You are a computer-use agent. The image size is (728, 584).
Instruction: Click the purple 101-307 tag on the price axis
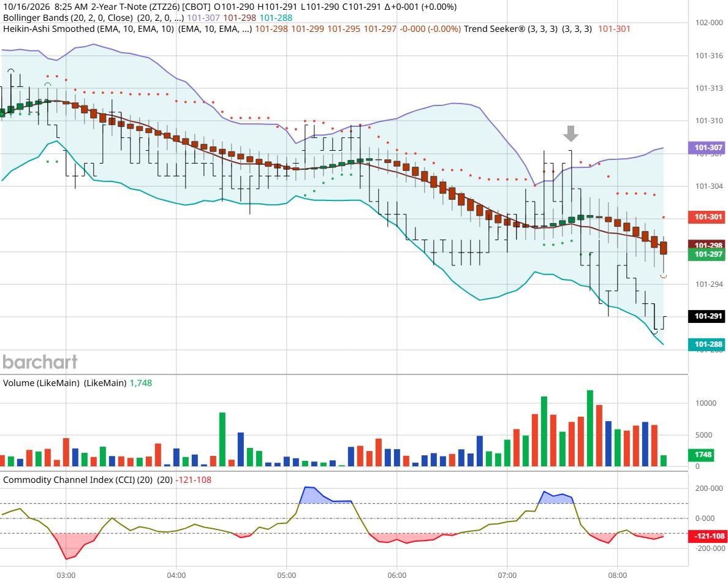[x=706, y=148]
